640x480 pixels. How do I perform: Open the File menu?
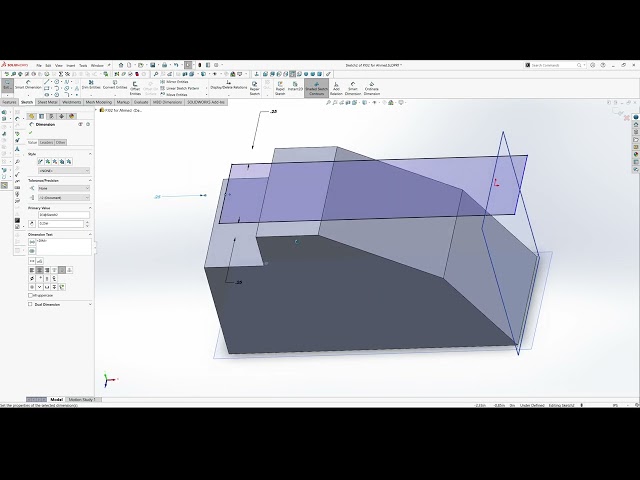tap(39, 65)
